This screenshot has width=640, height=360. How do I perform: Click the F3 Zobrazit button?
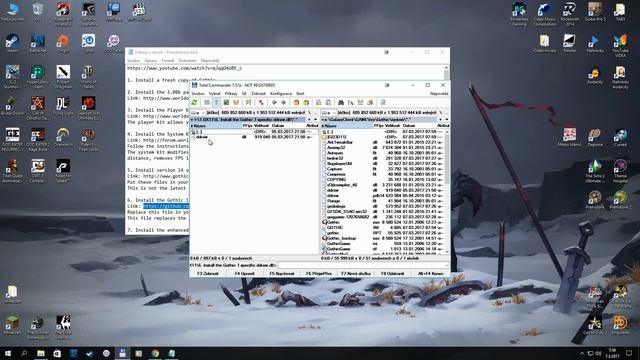[x=208, y=273]
